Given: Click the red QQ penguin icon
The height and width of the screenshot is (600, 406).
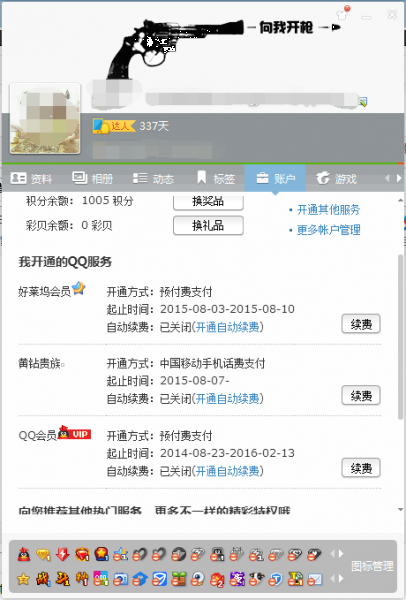Looking at the screenshot, I should tap(24, 554).
